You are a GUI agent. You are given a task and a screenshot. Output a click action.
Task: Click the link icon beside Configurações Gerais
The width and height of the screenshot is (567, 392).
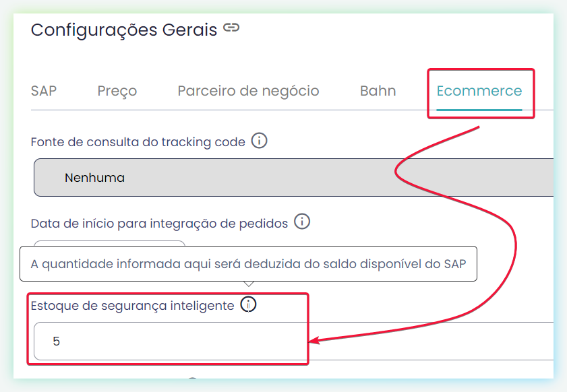point(231,28)
